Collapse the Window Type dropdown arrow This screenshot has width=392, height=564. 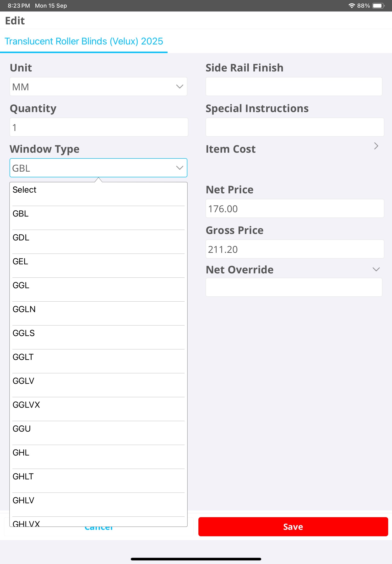pos(180,168)
